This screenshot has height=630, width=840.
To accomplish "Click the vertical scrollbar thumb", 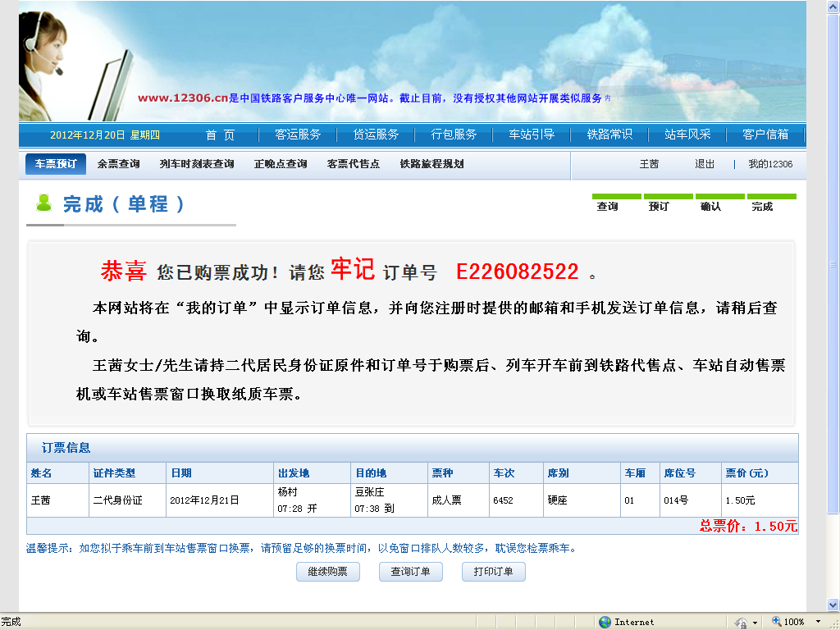I will coord(833,263).
